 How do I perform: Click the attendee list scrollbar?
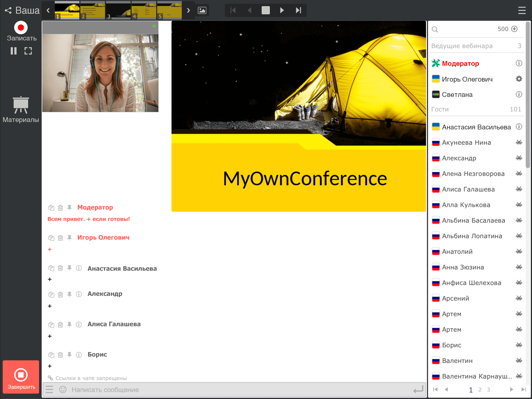528,95
